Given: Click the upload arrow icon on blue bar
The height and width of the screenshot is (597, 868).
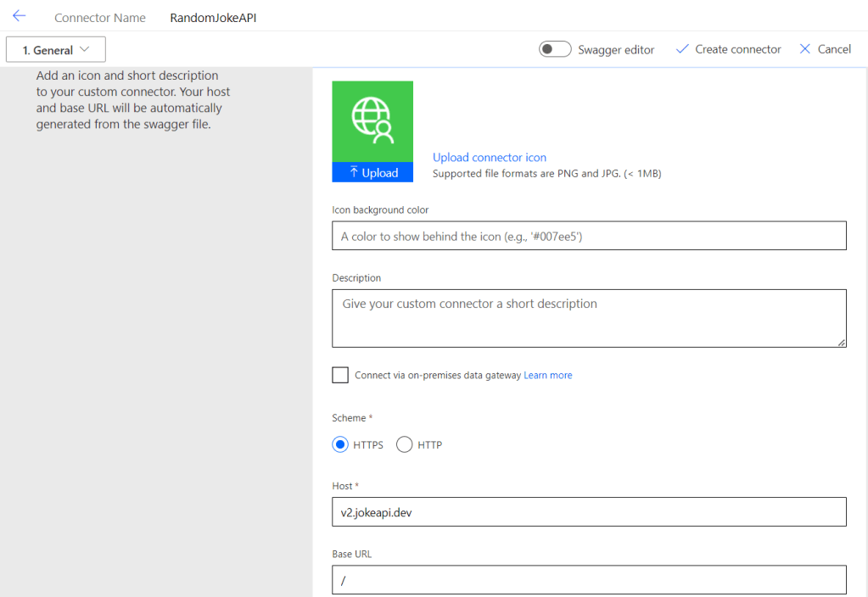Looking at the screenshot, I should click(x=354, y=172).
